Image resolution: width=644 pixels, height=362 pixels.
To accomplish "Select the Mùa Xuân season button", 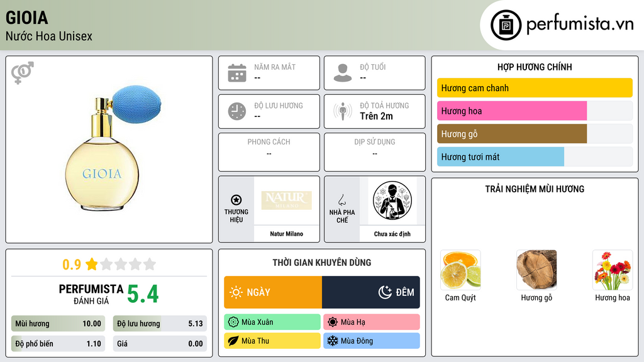I will click(x=272, y=322).
